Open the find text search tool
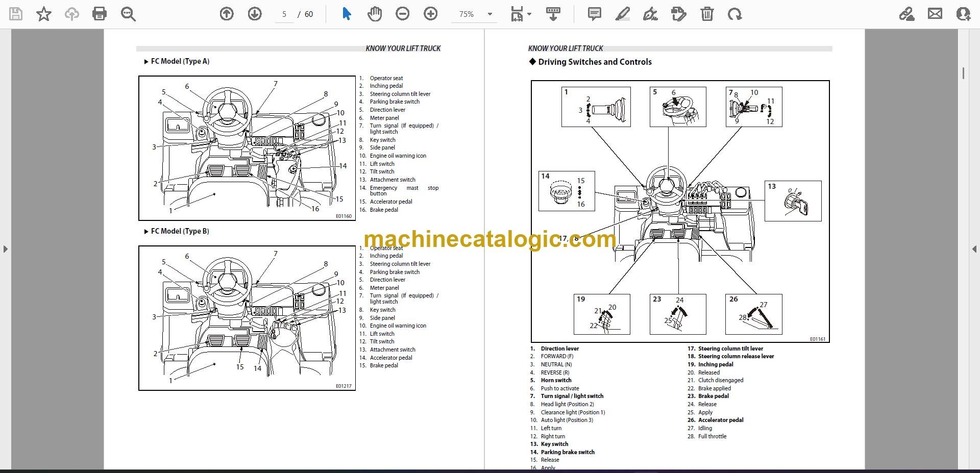The height and width of the screenshot is (473, 980). coord(128,14)
